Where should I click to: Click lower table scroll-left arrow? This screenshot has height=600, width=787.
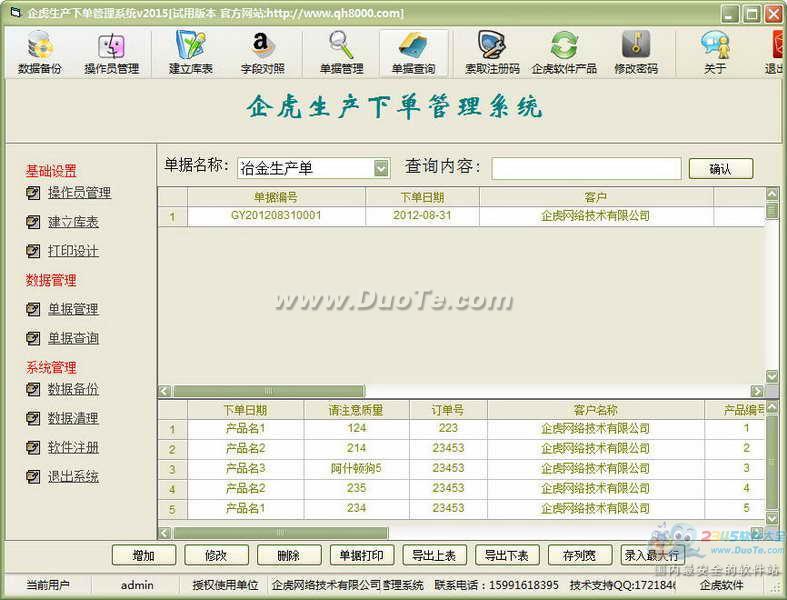click(165, 532)
